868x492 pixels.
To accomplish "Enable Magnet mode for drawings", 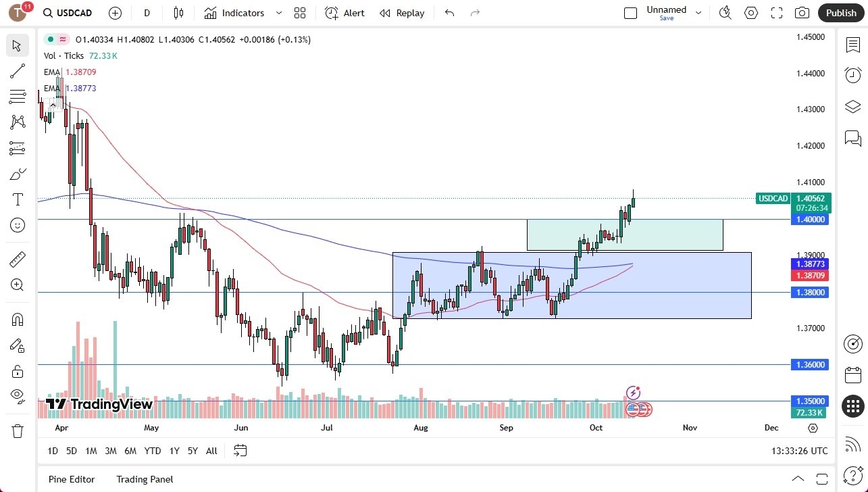I will tap(17, 319).
